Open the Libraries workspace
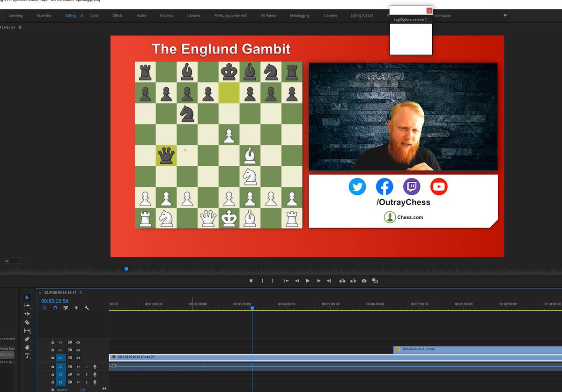 pyautogui.click(x=194, y=15)
